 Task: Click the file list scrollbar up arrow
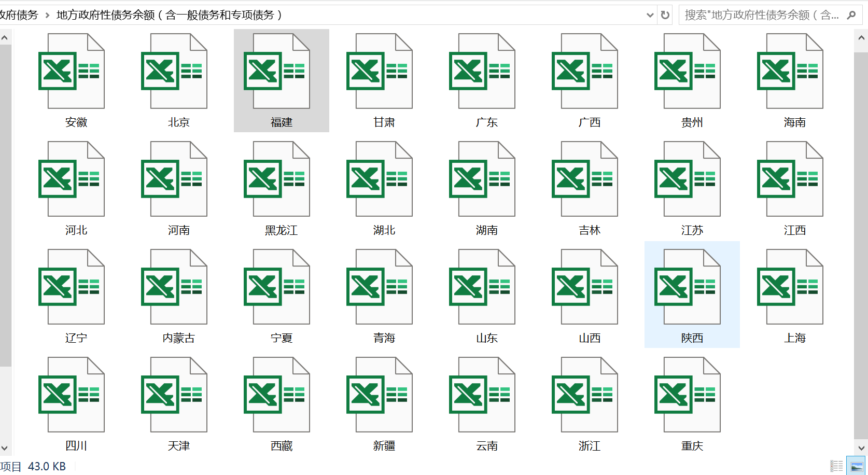click(x=861, y=38)
